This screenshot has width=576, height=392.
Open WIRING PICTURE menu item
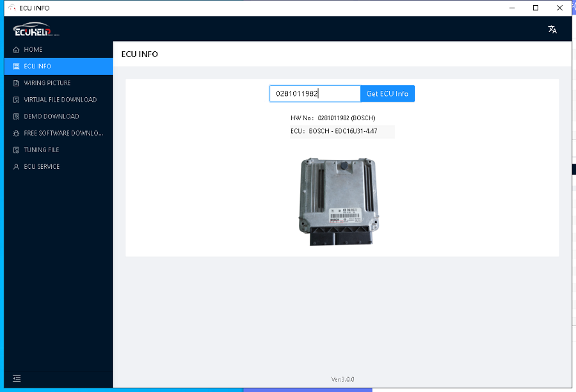click(x=58, y=83)
